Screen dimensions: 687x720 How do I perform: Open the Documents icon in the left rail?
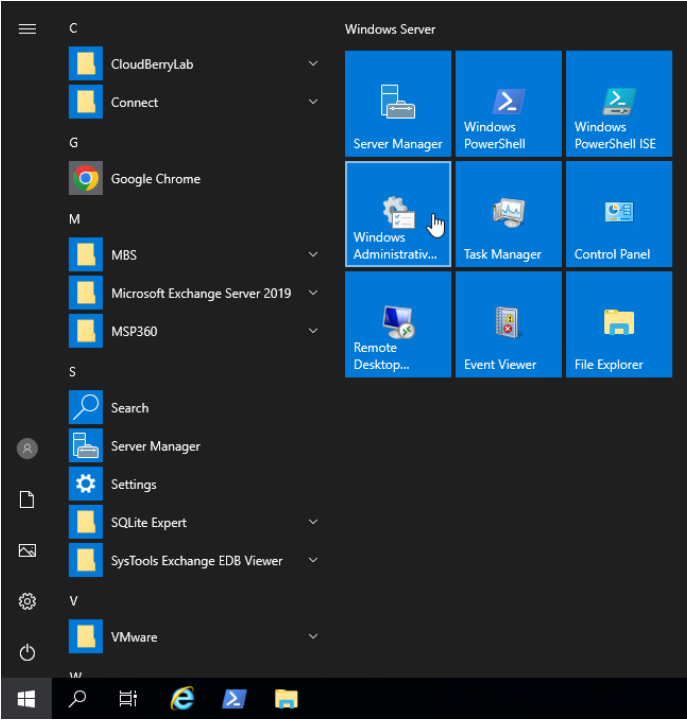[27, 500]
